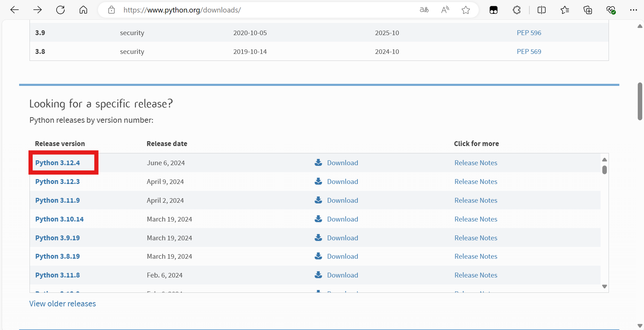Reload the python.org downloads page
Viewport: 644px width, 330px height.
tap(60, 10)
